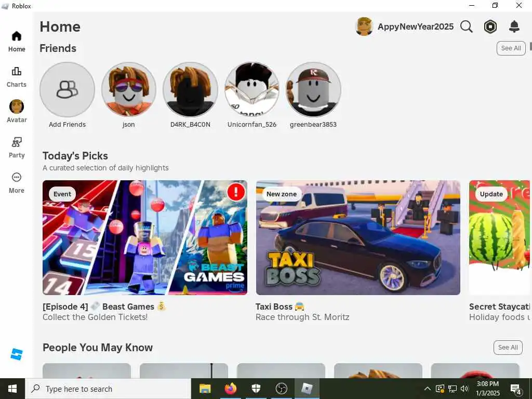Open the Action Center notifications icon
Screen dimensions: 532x399
516,389
